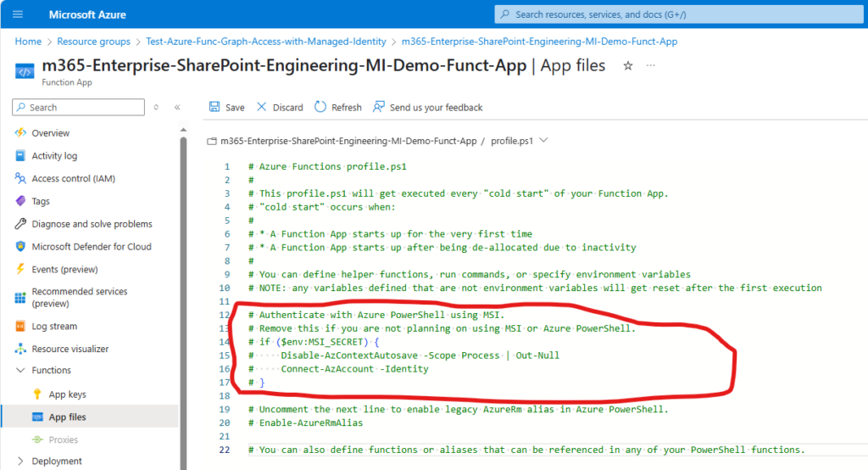Click the wrench Diagnose icon

(x=20, y=224)
